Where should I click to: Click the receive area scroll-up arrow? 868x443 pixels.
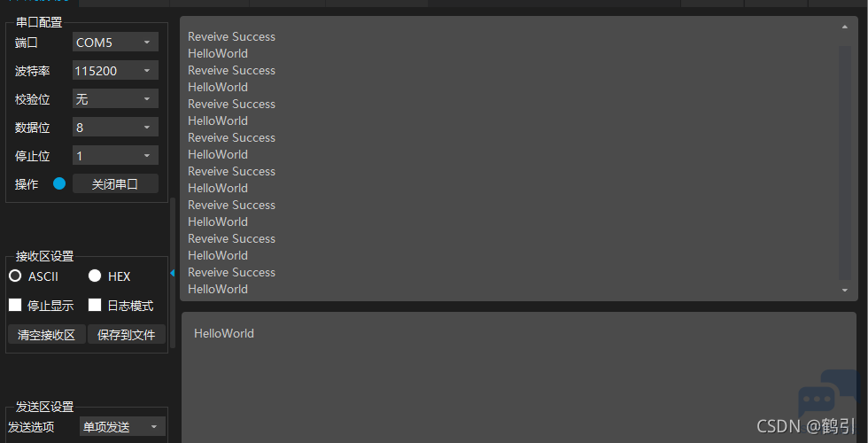pyautogui.click(x=845, y=27)
